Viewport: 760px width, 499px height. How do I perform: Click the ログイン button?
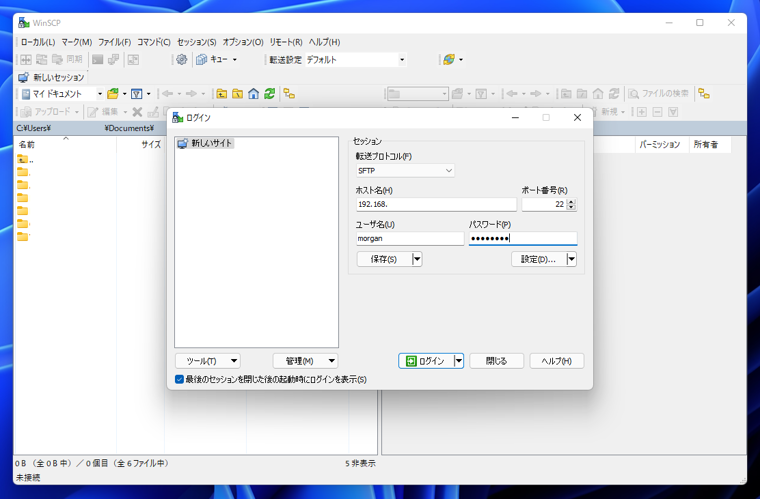pyautogui.click(x=426, y=361)
